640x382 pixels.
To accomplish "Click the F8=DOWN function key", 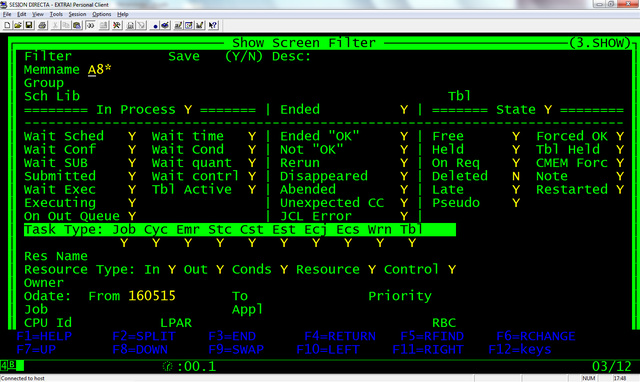I will pos(140,350).
